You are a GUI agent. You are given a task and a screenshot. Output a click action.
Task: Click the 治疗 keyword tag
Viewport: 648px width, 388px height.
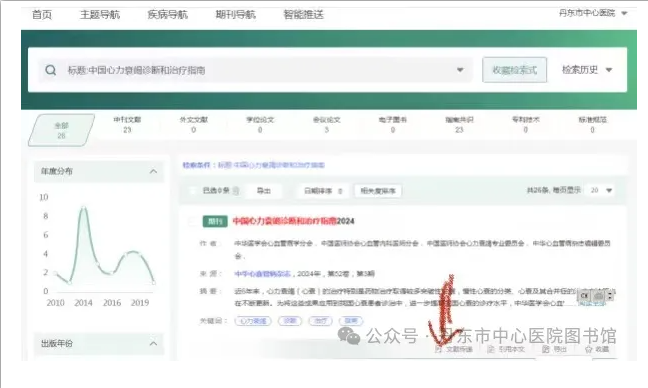point(320,321)
